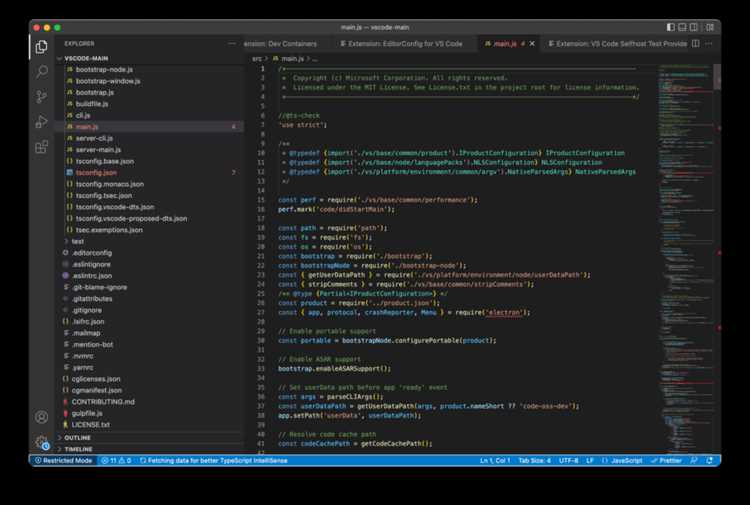Toggle the bottom panel layout icon
Screen dimensions: 750x505
coord(682,27)
